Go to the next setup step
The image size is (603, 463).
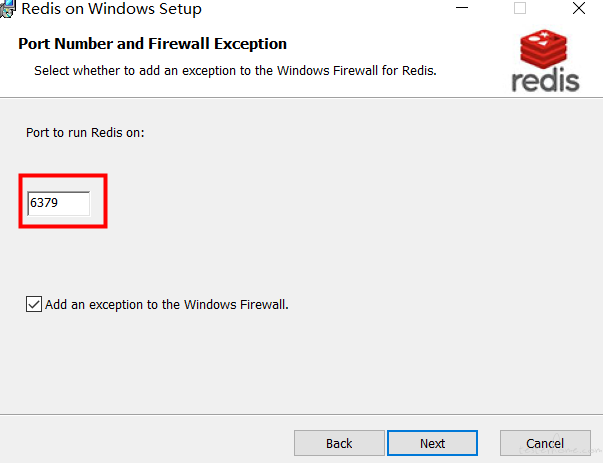pyautogui.click(x=432, y=443)
